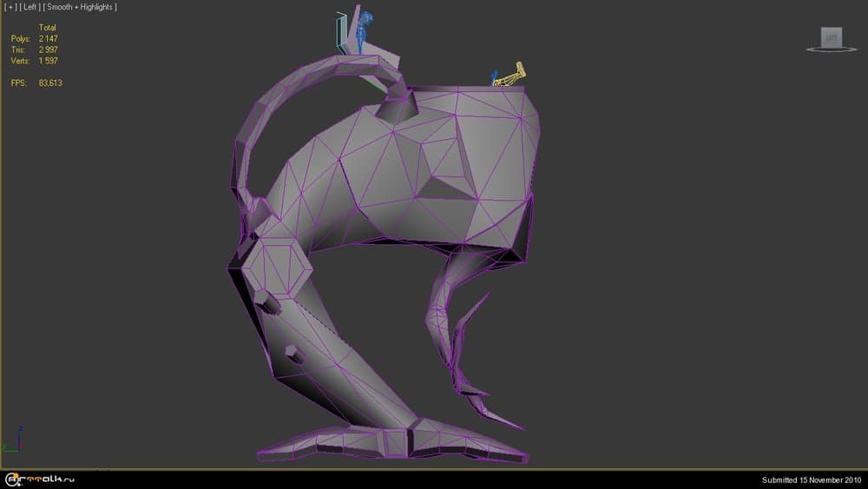Click the Submitted 15 November 2010 text

point(811,479)
